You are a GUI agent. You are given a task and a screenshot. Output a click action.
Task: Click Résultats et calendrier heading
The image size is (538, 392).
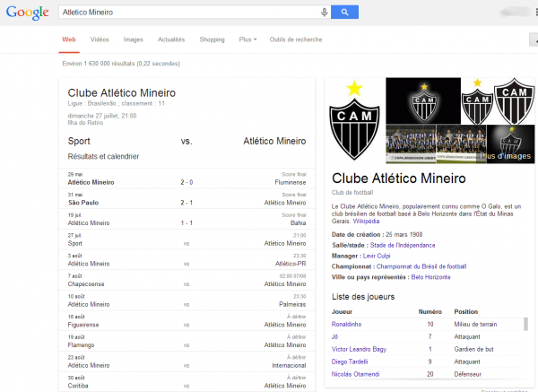pos(103,156)
